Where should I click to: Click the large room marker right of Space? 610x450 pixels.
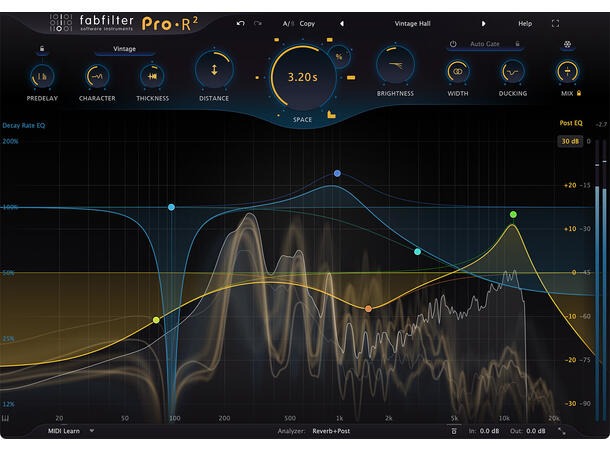pyautogui.click(x=351, y=77)
